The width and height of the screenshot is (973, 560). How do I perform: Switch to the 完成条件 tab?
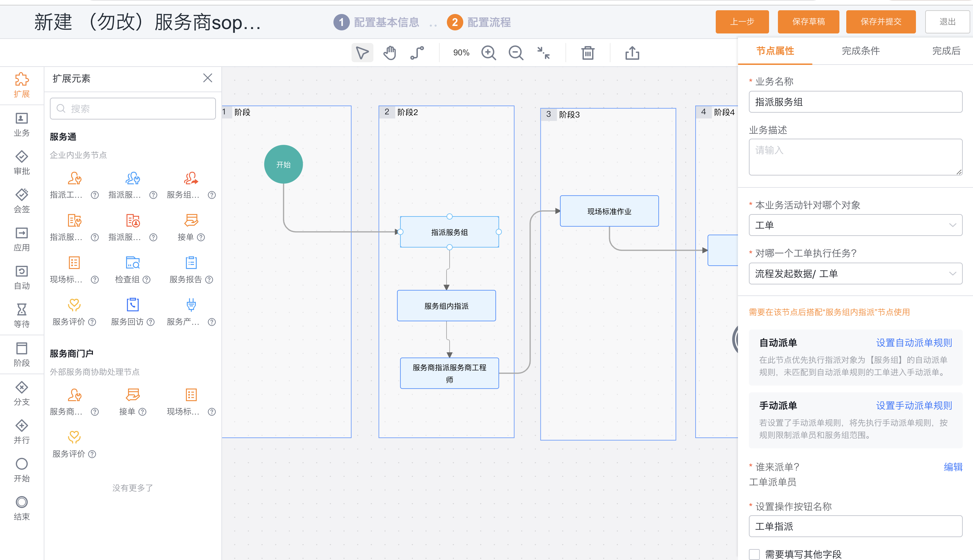[861, 51]
